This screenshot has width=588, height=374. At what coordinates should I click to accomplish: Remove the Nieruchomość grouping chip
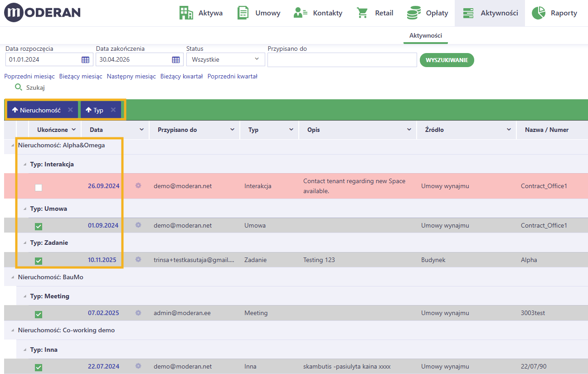click(70, 110)
